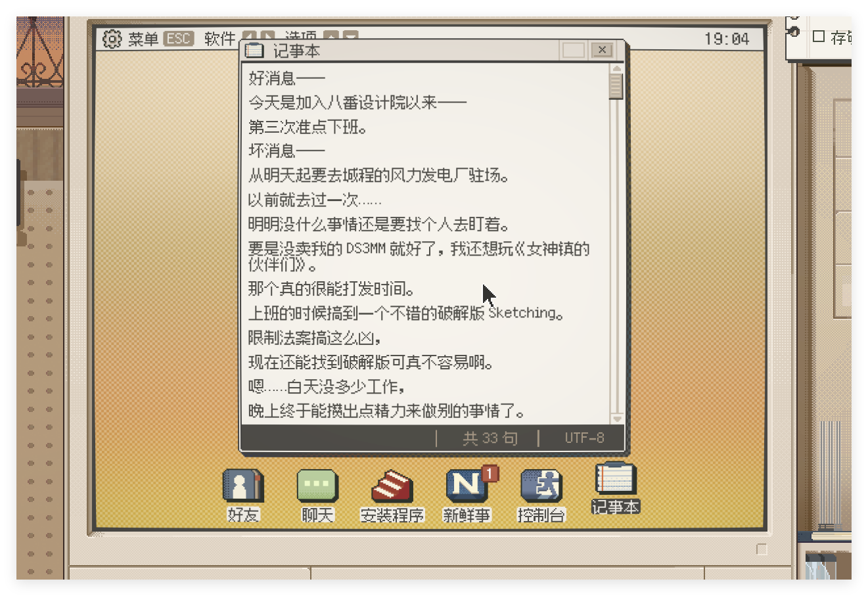
Task: Click the blank button left of notepad close
Action: click(573, 51)
